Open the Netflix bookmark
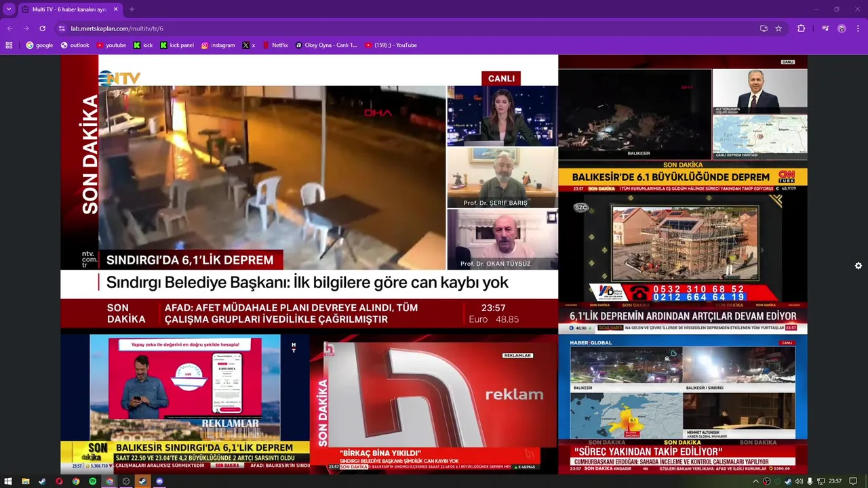Viewport: 868px width, 488px height. coord(275,45)
